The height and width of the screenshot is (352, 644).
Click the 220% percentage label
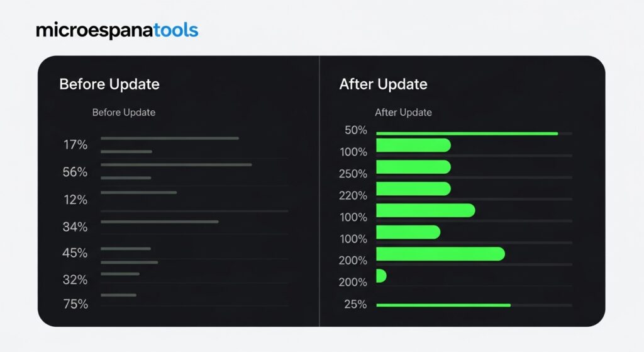353,196
